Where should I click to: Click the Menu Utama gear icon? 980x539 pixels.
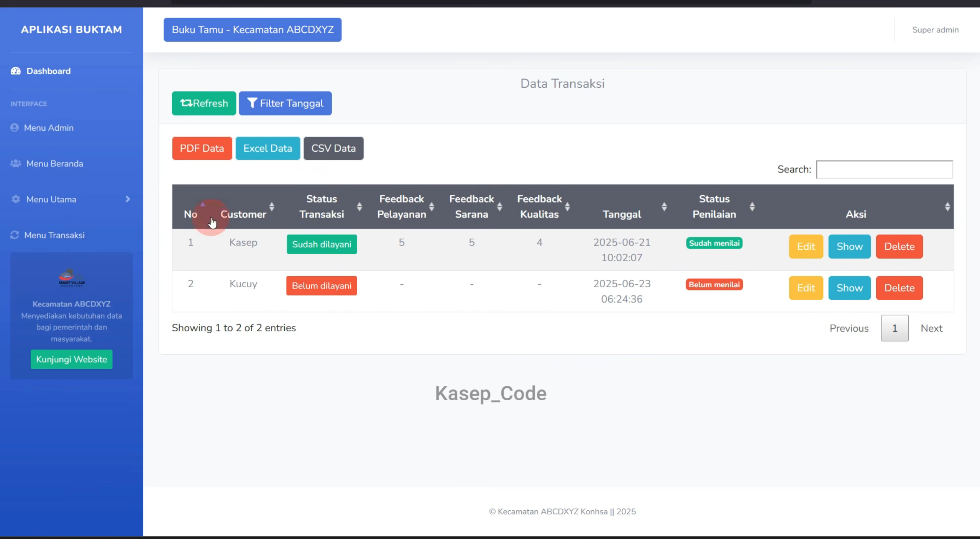tap(16, 199)
